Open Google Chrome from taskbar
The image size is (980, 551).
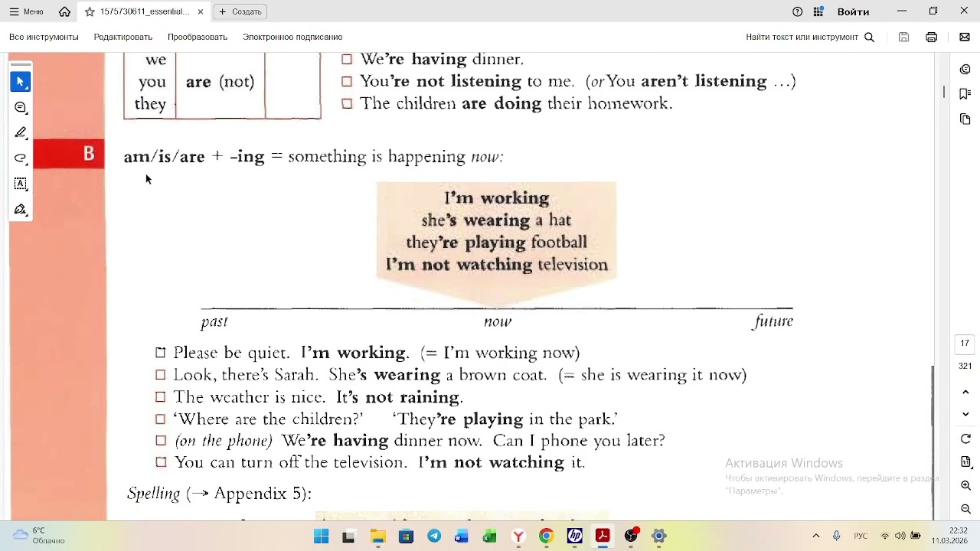tap(546, 536)
